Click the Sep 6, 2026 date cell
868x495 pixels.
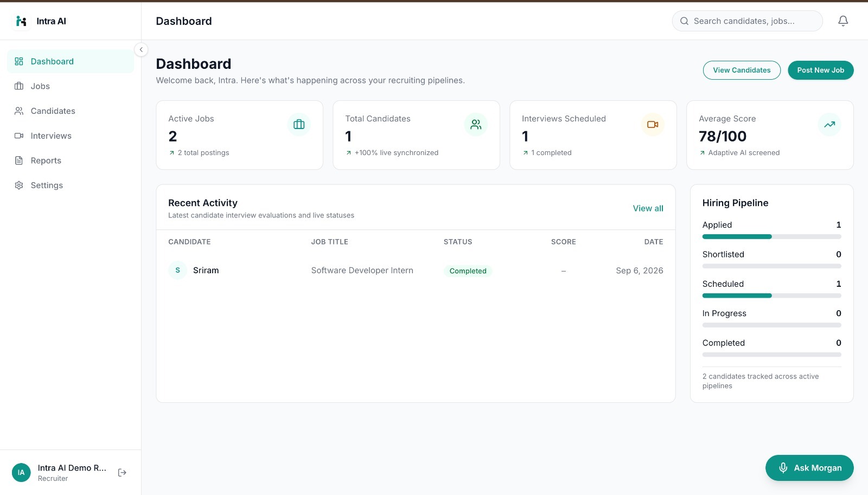click(x=639, y=271)
